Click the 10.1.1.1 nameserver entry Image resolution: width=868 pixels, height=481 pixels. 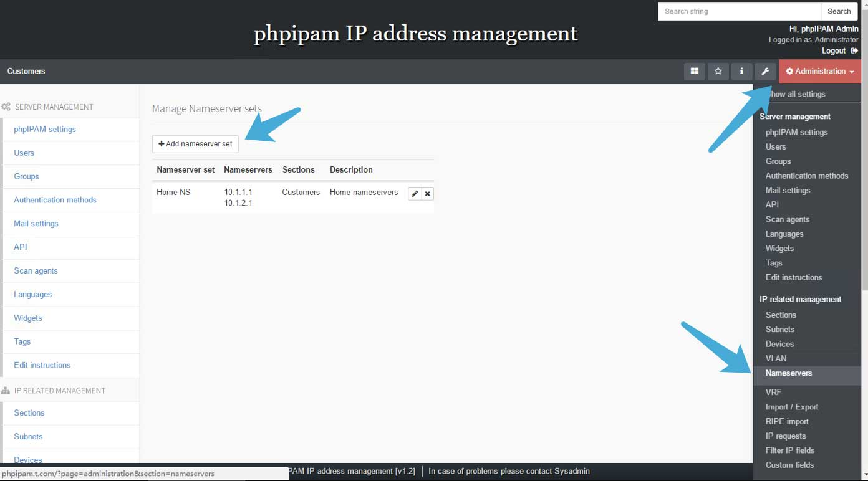pos(238,193)
